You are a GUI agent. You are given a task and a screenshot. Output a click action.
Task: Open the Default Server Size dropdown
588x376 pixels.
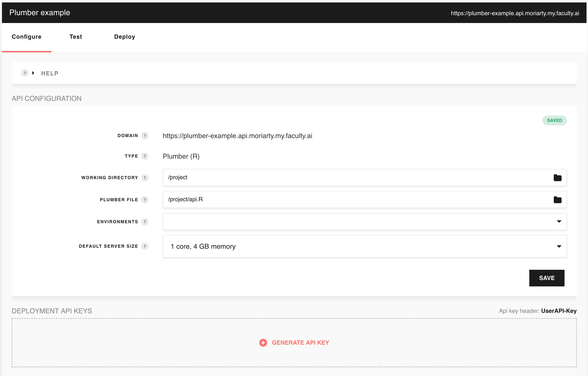559,246
